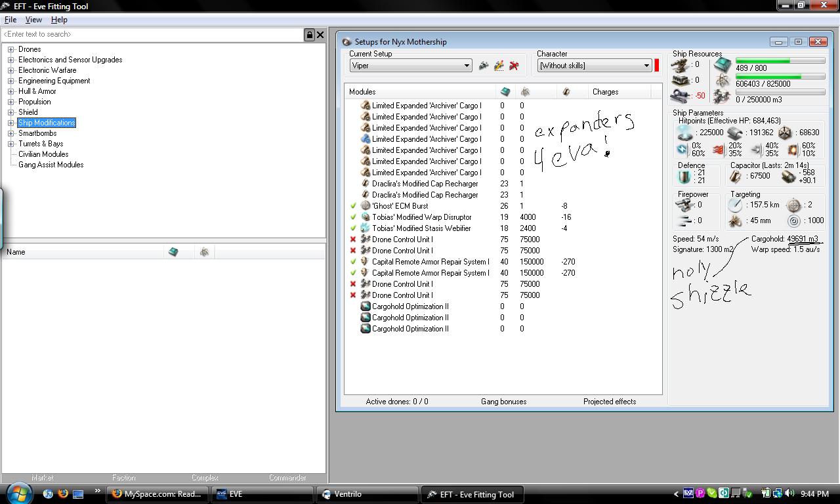Click the calibration icon showing -50

click(x=680, y=96)
